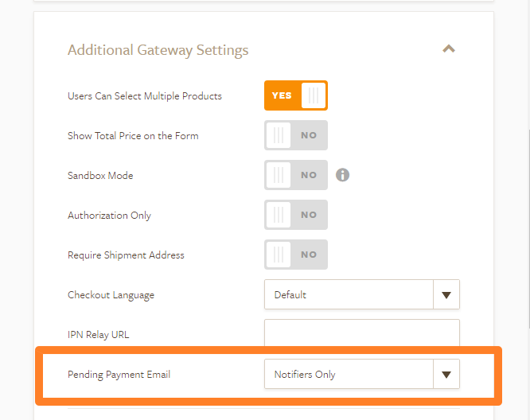
Task: Click the Checkout Language label
Action: click(111, 295)
